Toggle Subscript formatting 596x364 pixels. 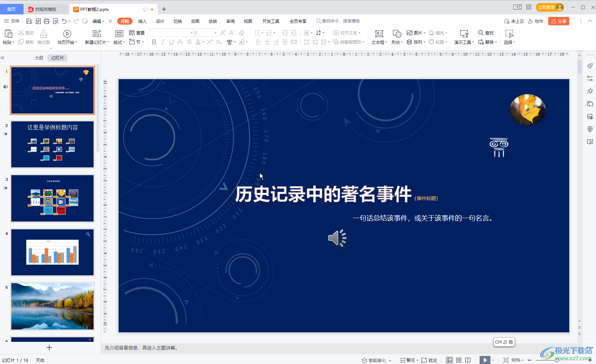pyautogui.click(x=219, y=42)
